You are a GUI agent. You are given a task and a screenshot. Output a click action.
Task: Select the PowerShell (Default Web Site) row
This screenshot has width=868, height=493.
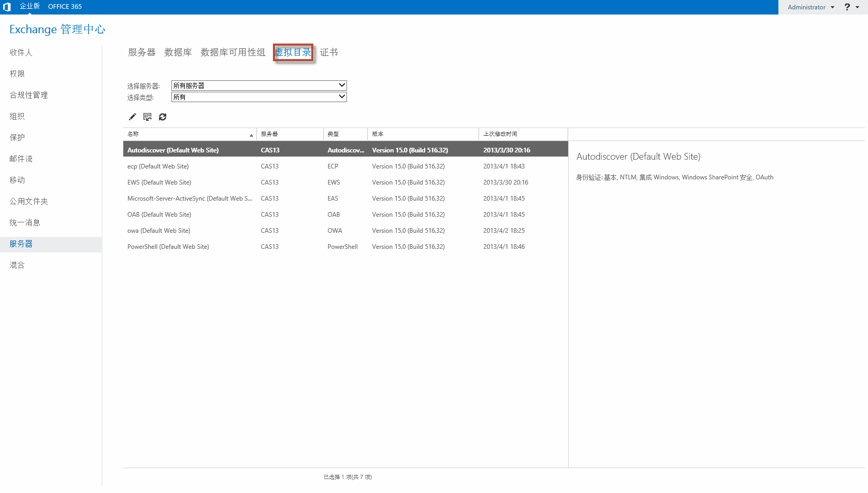click(x=168, y=247)
